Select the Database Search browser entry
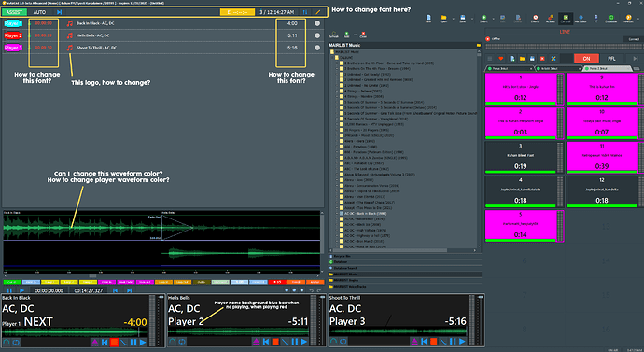This screenshot has width=644, height=352. tap(404, 268)
